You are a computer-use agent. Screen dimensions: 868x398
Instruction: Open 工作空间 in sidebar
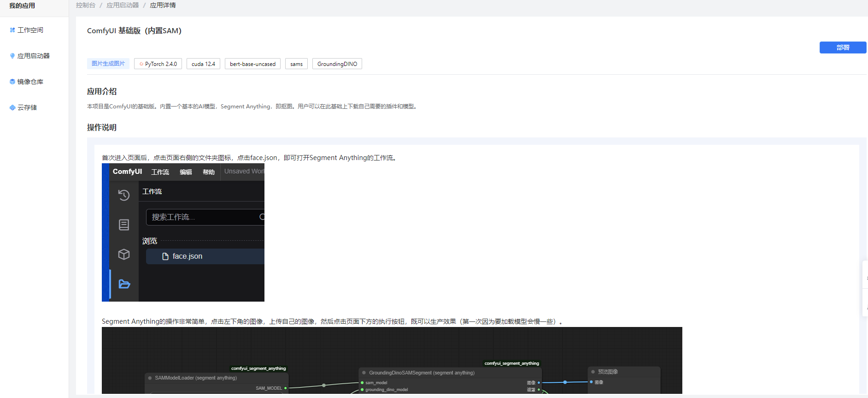[30, 30]
